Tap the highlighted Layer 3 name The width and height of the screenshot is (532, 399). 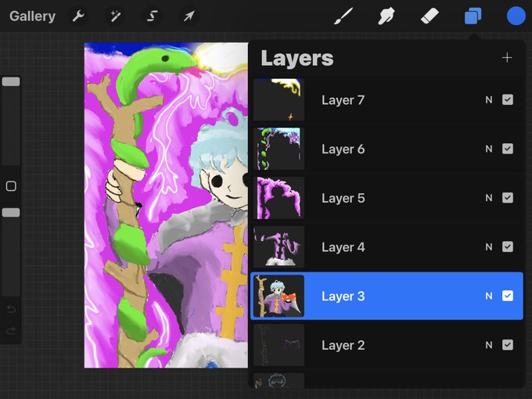tap(343, 297)
